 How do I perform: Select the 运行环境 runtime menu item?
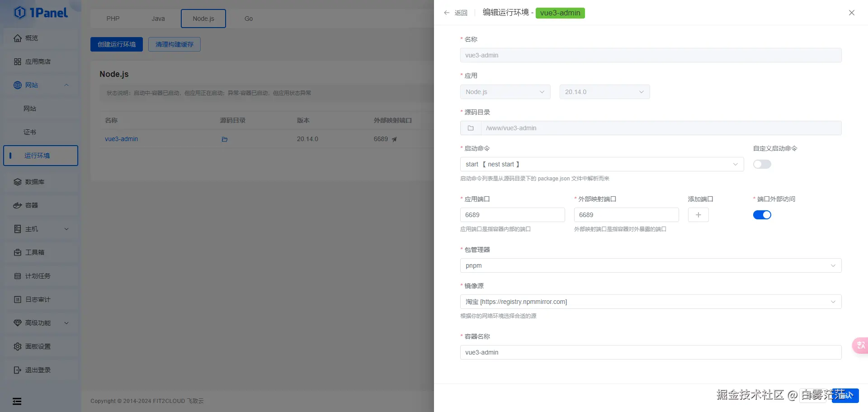coord(41,156)
